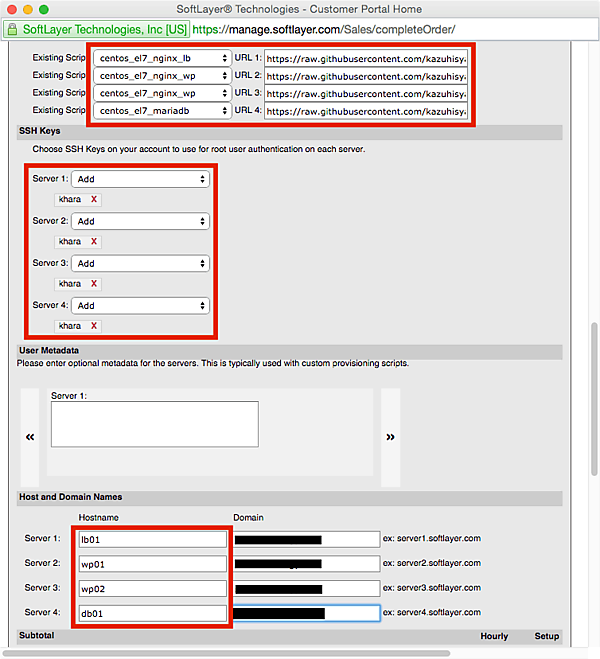The image size is (600, 659).
Task: Click SoftLayer Technologies, Inc [US] certificate badge
Action: (97, 29)
